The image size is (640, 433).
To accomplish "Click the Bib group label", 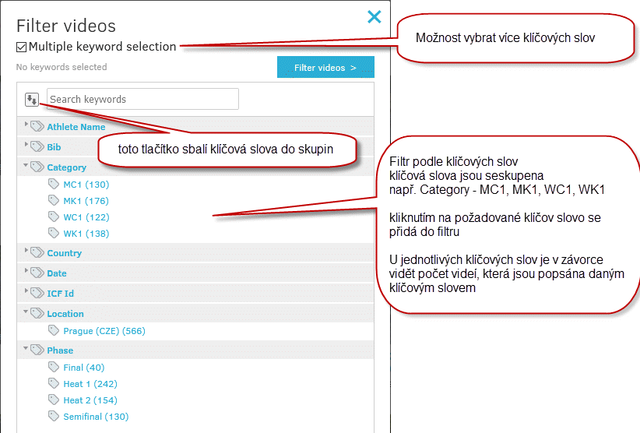I will click(x=54, y=147).
